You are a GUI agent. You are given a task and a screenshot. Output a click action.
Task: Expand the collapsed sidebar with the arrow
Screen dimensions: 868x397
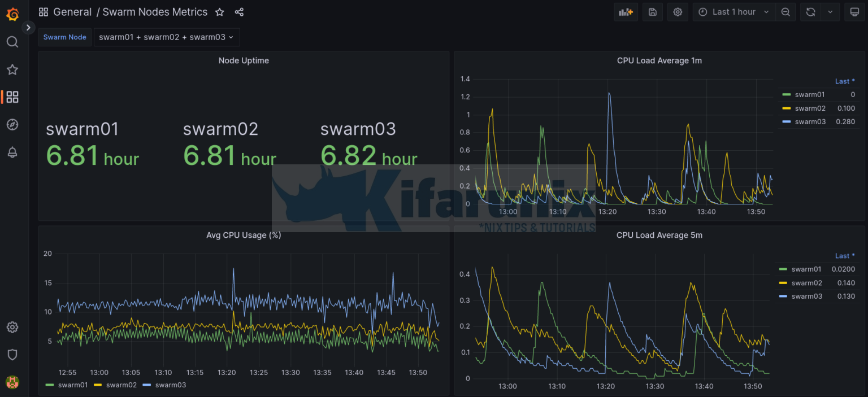tap(28, 27)
